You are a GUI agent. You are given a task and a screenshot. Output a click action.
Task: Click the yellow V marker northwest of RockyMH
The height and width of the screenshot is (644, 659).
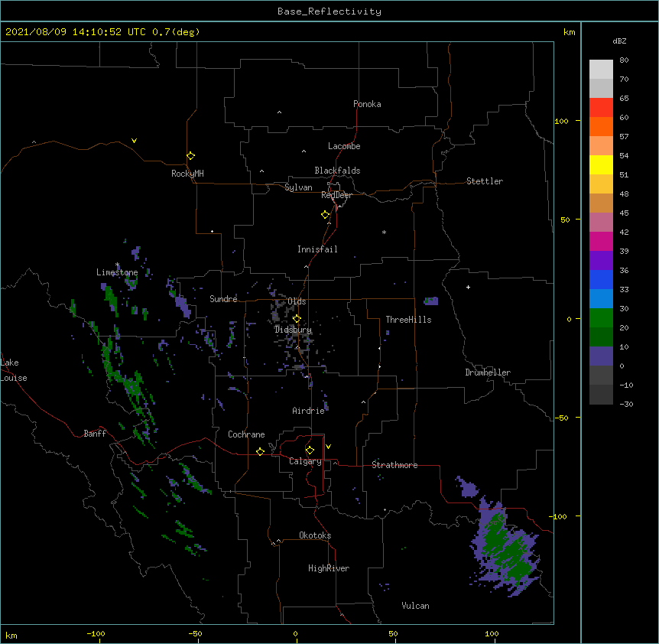134,141
